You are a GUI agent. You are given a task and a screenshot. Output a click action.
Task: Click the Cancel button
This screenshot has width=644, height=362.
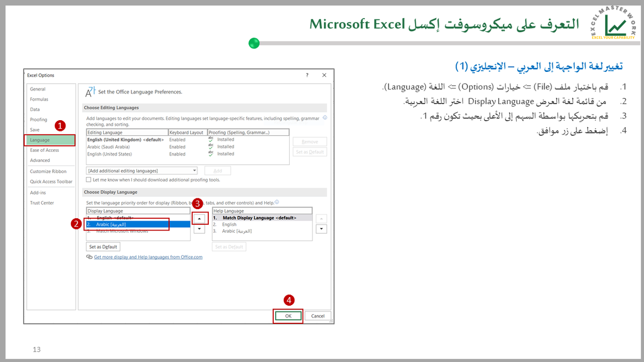coord(318,316)
